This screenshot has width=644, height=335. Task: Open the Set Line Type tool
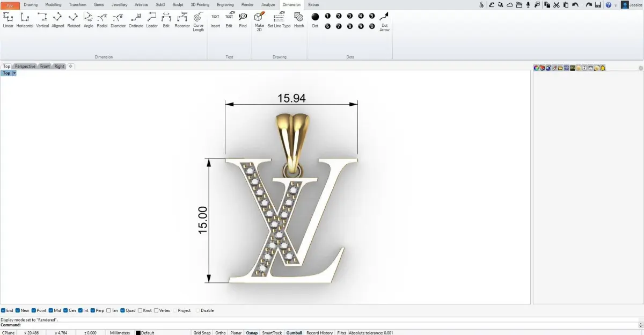(279, 20)
